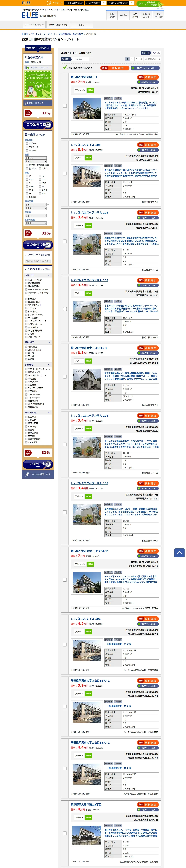Click 東京都の路線・駅から探す breadcrumb link
Image resolution: width=186 pixels, height=868 pixels.
[71, 34]
